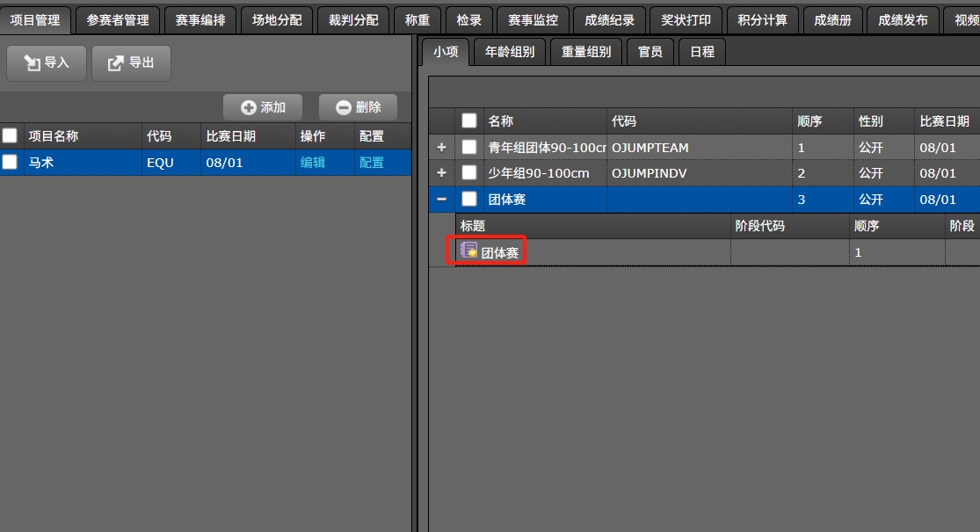This screenshot has width=980, height=532.
Task: Click the 团体赛 stage icon in the sub-row
Action: [x=469, y=251]
